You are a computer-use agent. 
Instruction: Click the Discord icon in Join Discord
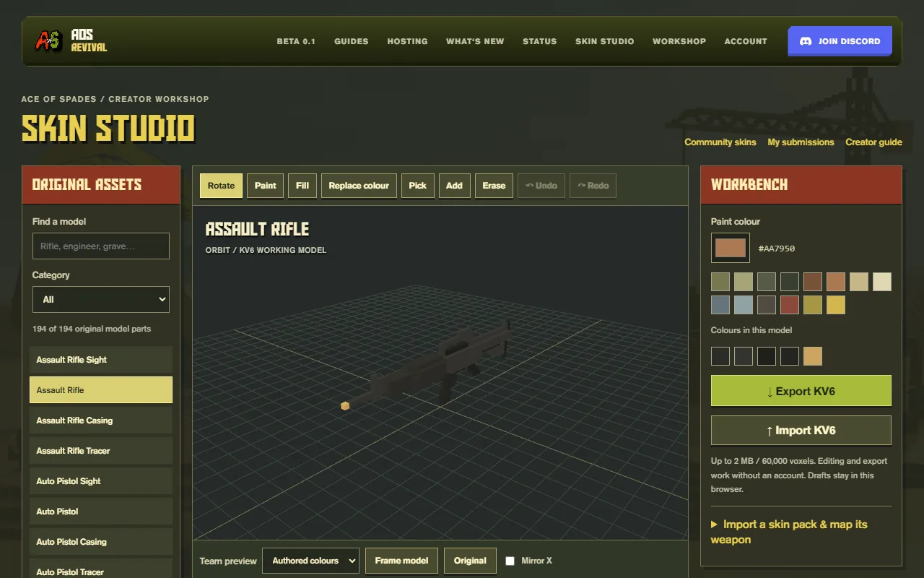[x=806, y=41]
